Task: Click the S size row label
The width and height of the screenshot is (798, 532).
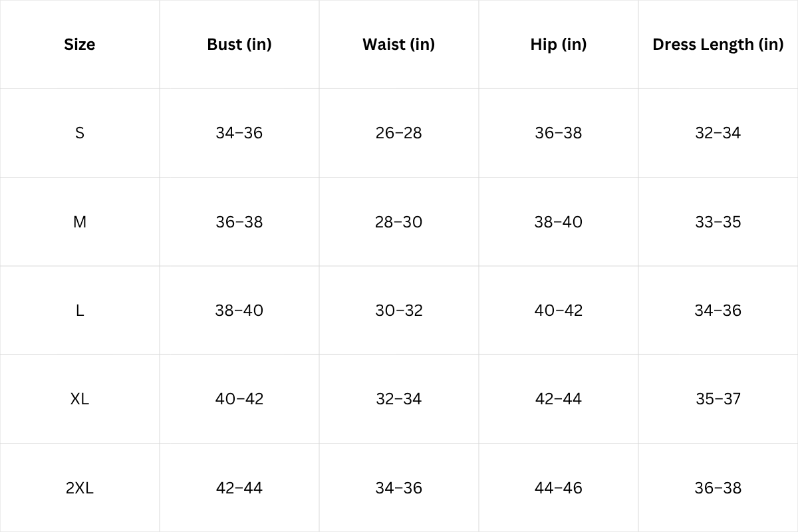Action: point(80,133)
